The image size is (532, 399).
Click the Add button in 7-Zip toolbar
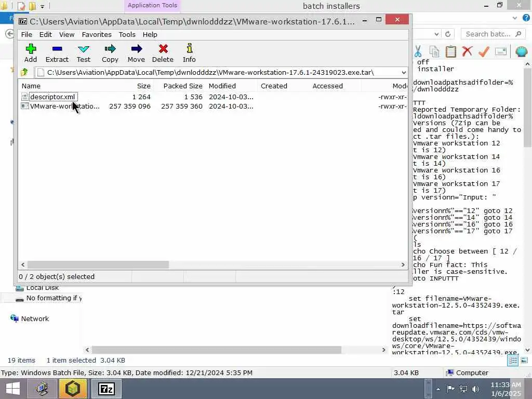(x=31, y=53)
